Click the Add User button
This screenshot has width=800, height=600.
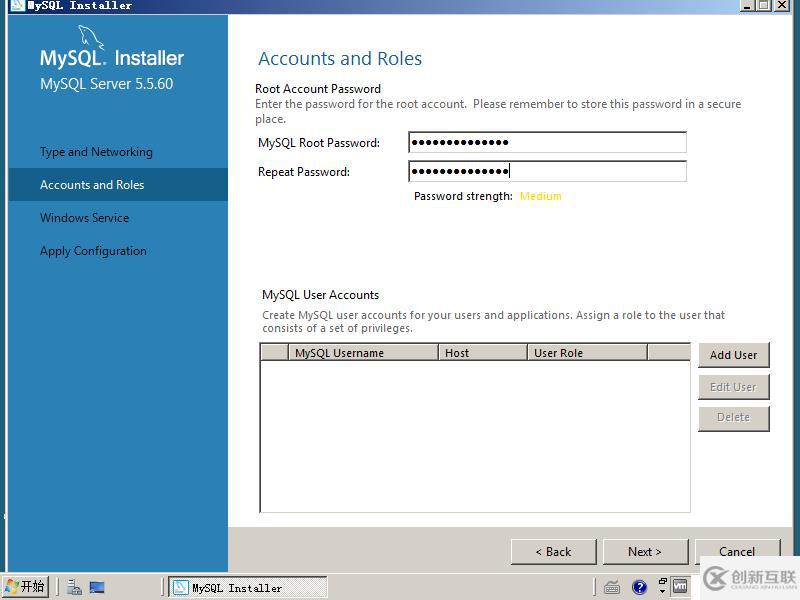coord(733,355)
